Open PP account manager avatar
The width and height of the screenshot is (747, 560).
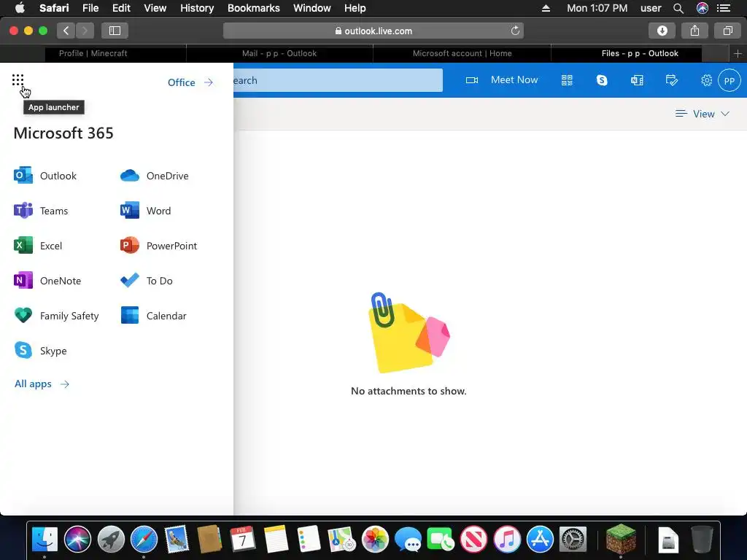tap(729, 80)
